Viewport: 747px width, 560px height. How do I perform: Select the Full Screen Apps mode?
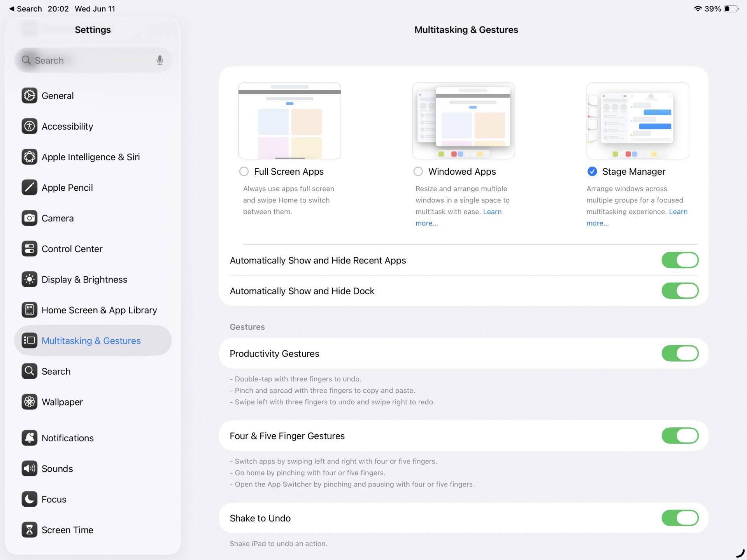(x=244, y=171)
